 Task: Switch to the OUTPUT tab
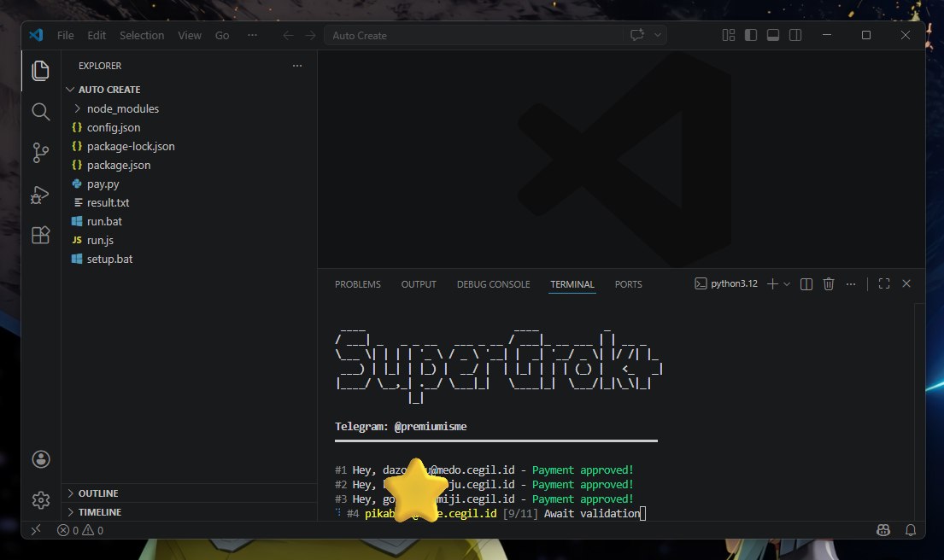[x=419, y=284]
